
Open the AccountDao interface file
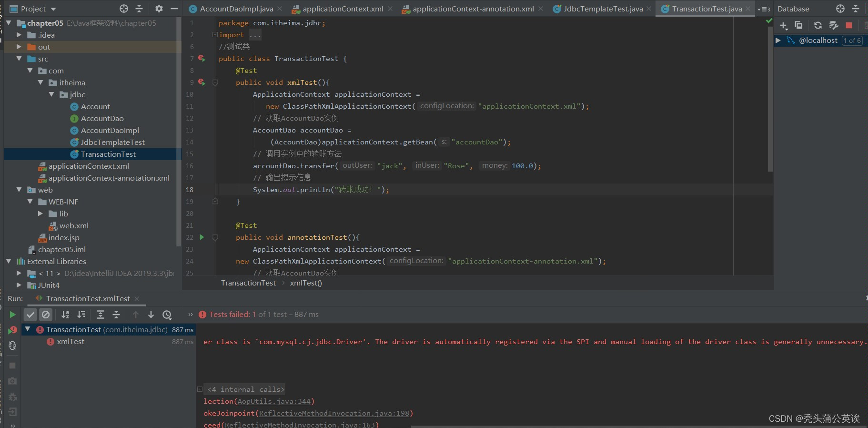tap(97, 118)
